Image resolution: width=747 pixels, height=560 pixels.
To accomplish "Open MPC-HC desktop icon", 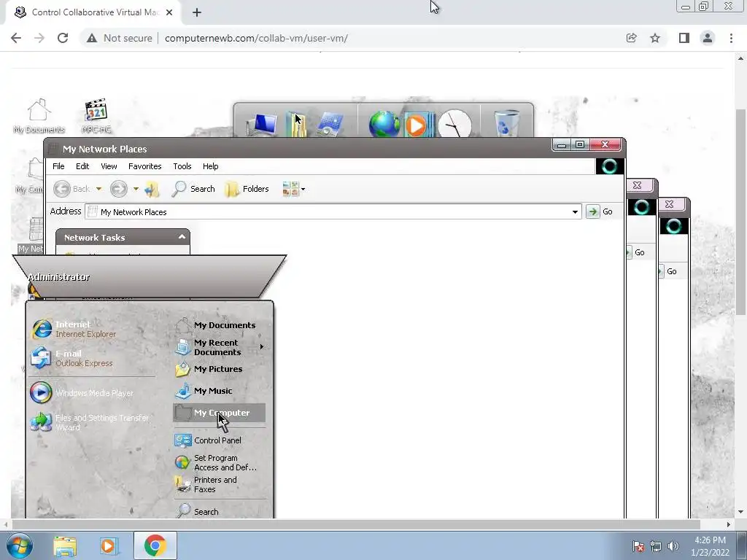I will point(96,116).
